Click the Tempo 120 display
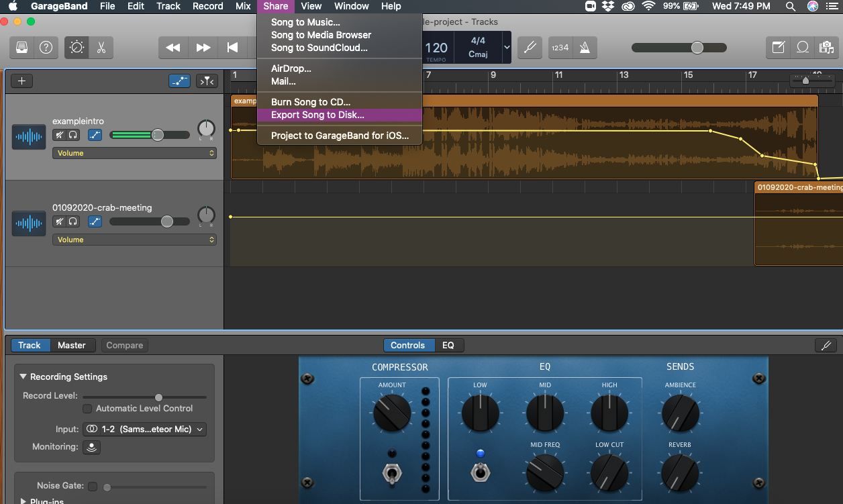Viewport: 843px width, 504px height. coord(436,48)
